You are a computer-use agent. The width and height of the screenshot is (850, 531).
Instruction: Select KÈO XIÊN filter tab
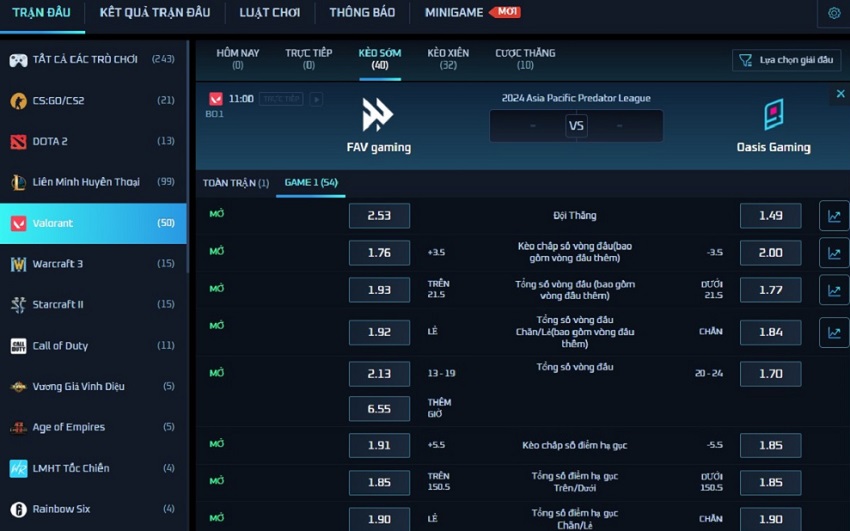point(448,59)
